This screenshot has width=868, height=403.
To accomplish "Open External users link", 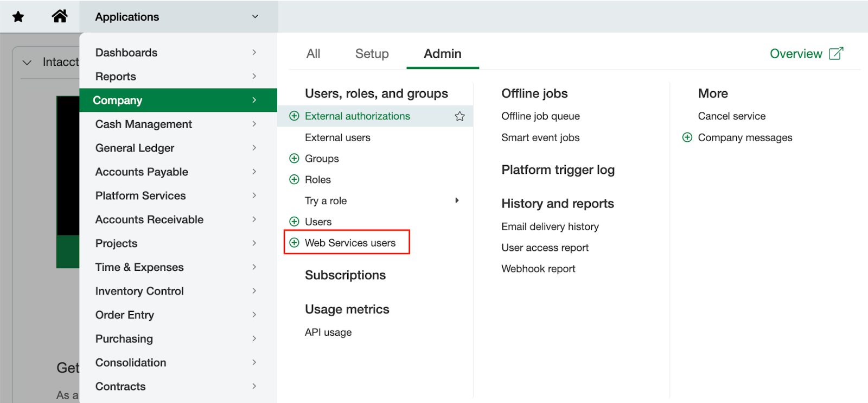I will tap(337, 137).
